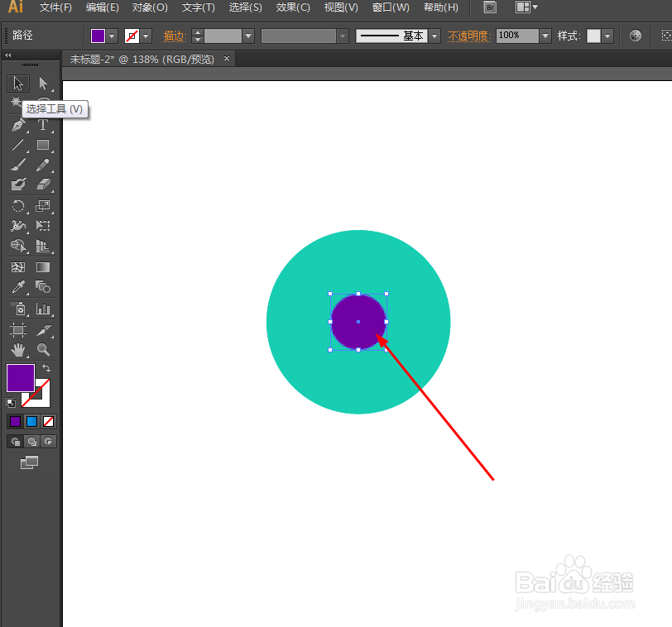Image resolution: width=672 pixels, height=627 pixels.
Task: Expand the opacity value dropdown
Action: click(x=545, y=36)
